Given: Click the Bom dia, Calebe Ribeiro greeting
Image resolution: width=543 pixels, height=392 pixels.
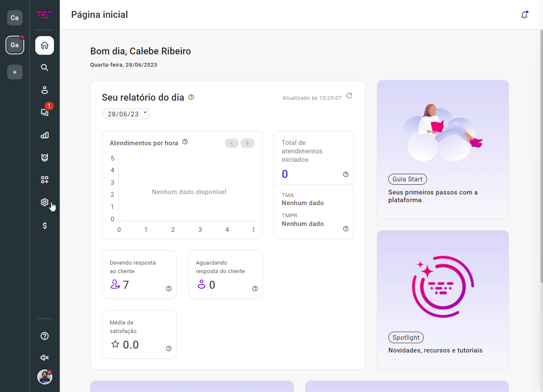Looking at the screenshot, I should coord(141,51).
